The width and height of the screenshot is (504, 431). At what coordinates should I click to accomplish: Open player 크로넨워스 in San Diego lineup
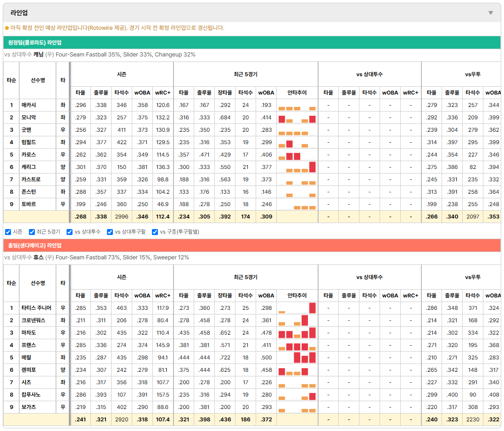tap(34, 320)
